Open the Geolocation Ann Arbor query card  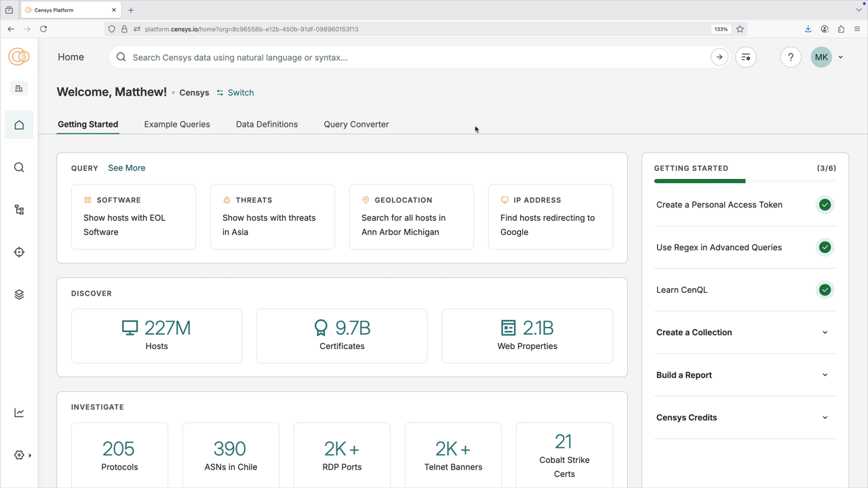[x=412, y=217]
